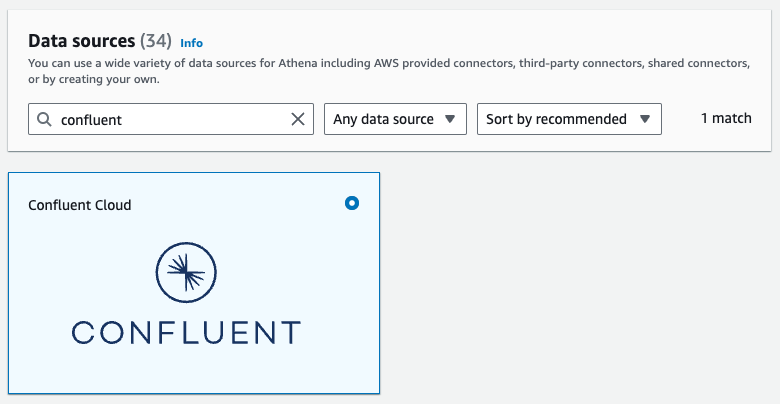Screen dimensions: 780x404
Task: Click the Confluent logo image
Action: pyautogui.click(x=186, y=294)
